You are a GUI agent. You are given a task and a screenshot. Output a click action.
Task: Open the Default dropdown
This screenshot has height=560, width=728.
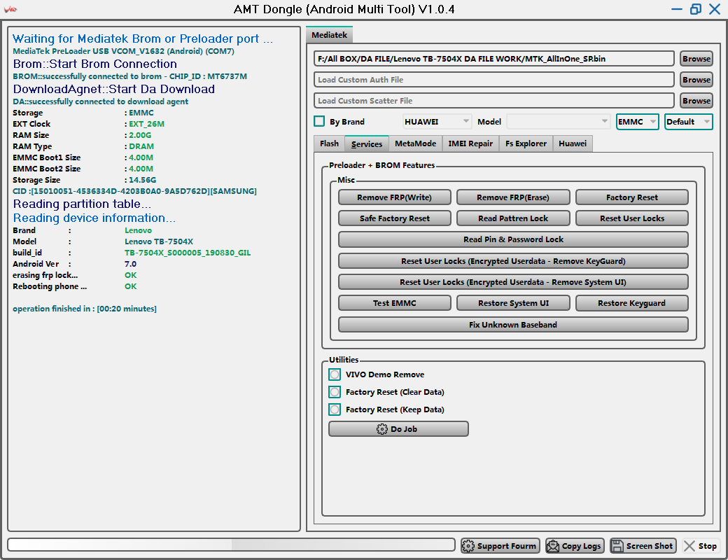[x=688, y=122]
